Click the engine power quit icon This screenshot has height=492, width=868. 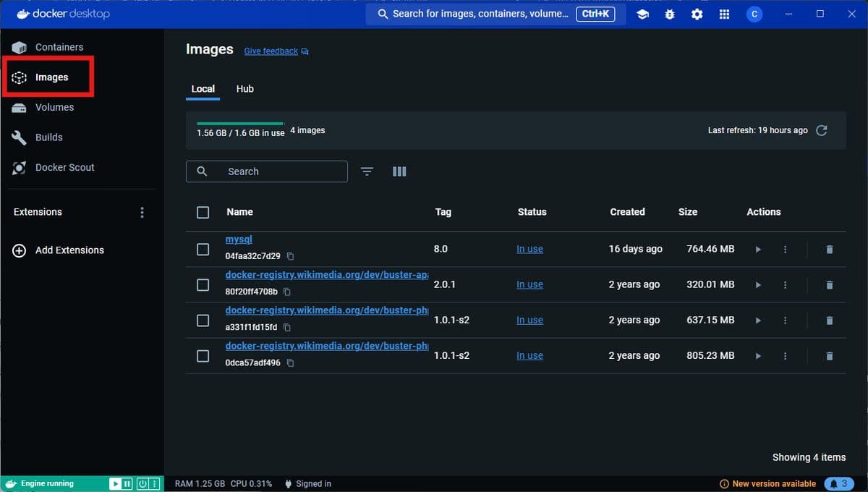tap(142, 483)
